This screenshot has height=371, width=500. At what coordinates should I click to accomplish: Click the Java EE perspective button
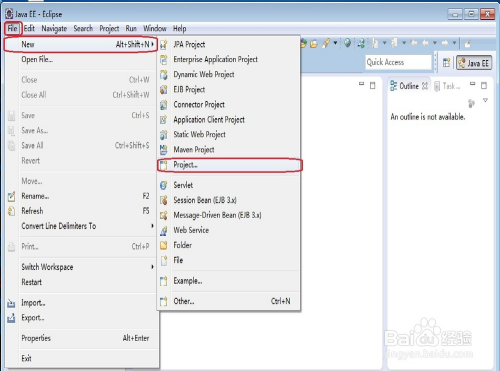[x=474, y=63]
